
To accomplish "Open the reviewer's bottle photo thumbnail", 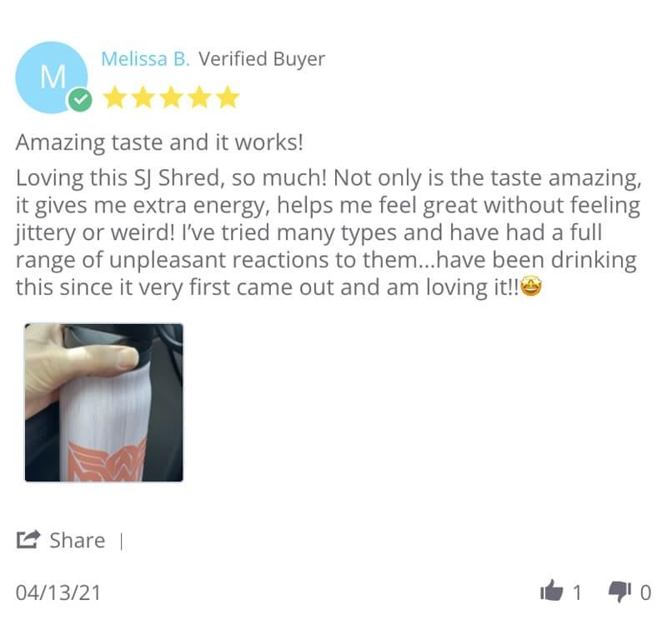I will click(x=103, y=402).
